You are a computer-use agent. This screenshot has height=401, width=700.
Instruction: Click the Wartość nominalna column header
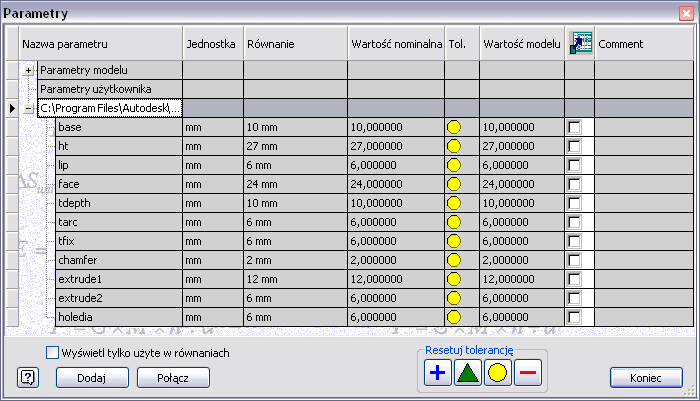(396, 44)
